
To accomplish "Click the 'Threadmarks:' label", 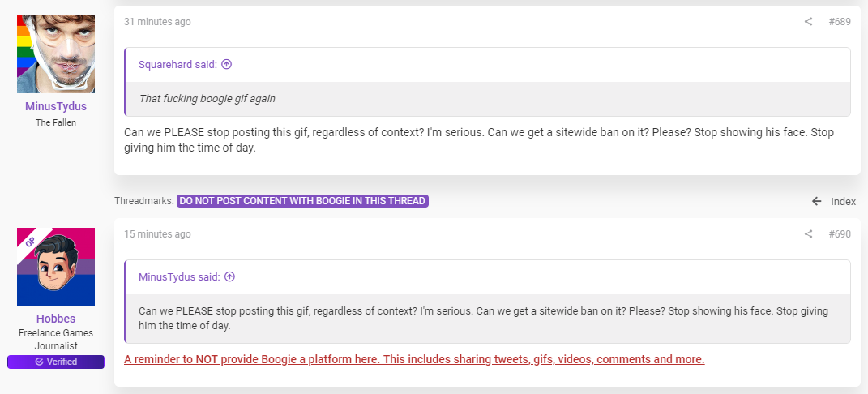I will coord(144,201).
